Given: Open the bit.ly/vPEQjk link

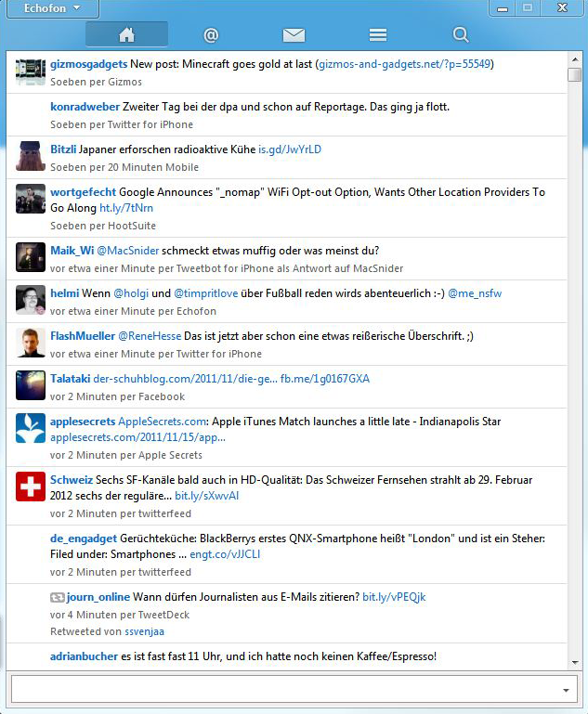Looking at the screenshot, I should [x=394, y=597].
